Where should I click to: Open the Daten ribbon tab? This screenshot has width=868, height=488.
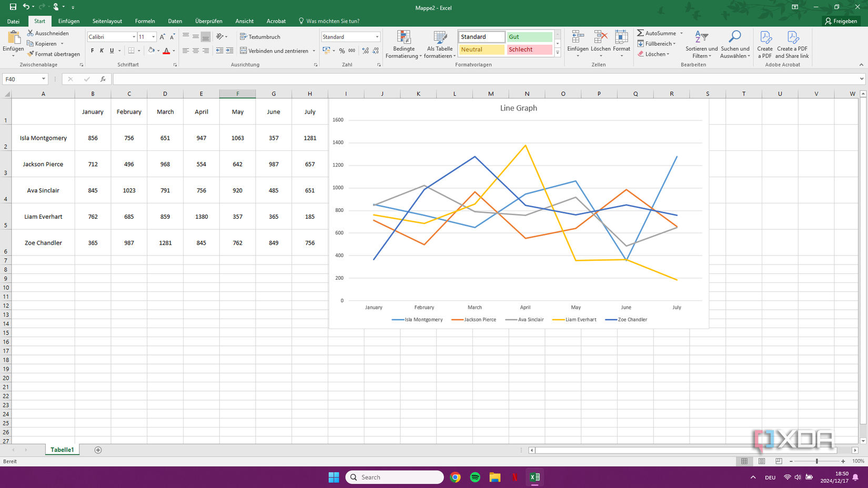point(175,21)
